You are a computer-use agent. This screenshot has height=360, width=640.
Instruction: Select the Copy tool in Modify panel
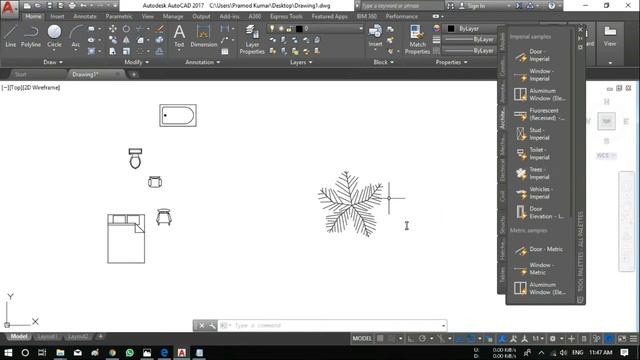click(x=113, y=40)
